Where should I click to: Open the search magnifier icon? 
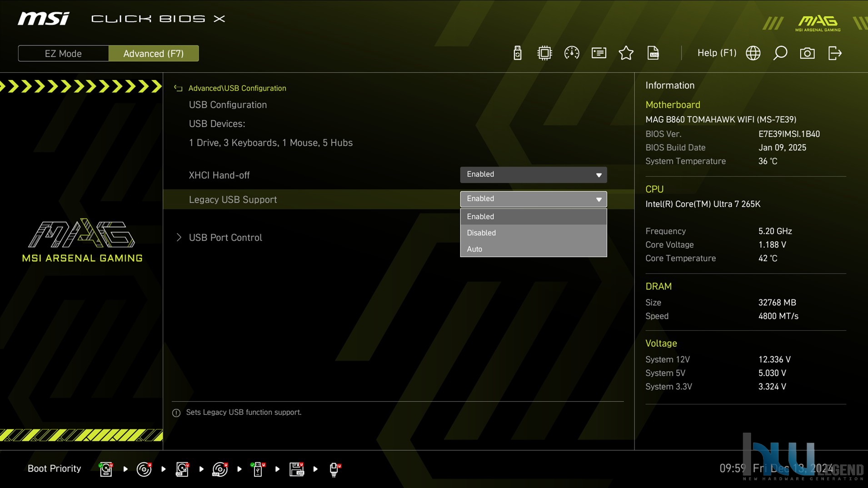pos(780,53)
